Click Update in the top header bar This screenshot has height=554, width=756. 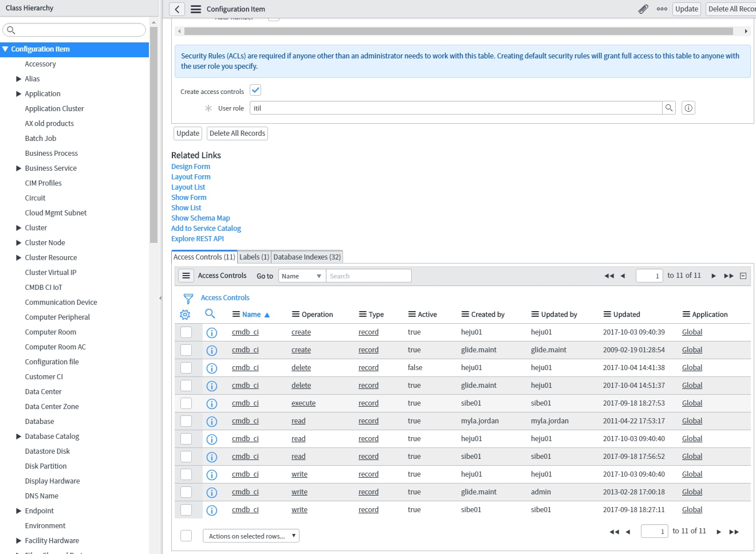[686, 9]
